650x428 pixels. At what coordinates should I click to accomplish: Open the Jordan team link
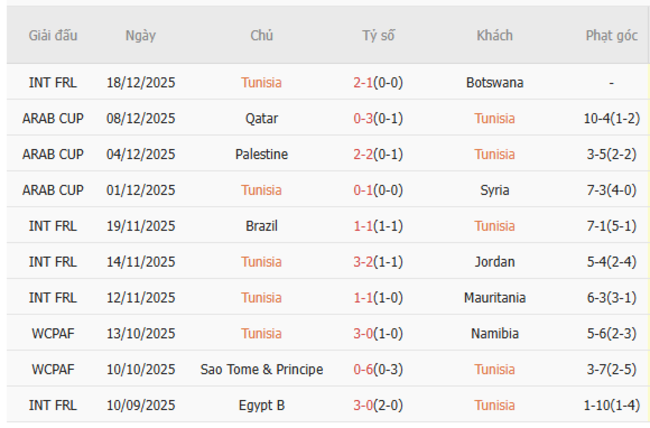coord(495,262)
